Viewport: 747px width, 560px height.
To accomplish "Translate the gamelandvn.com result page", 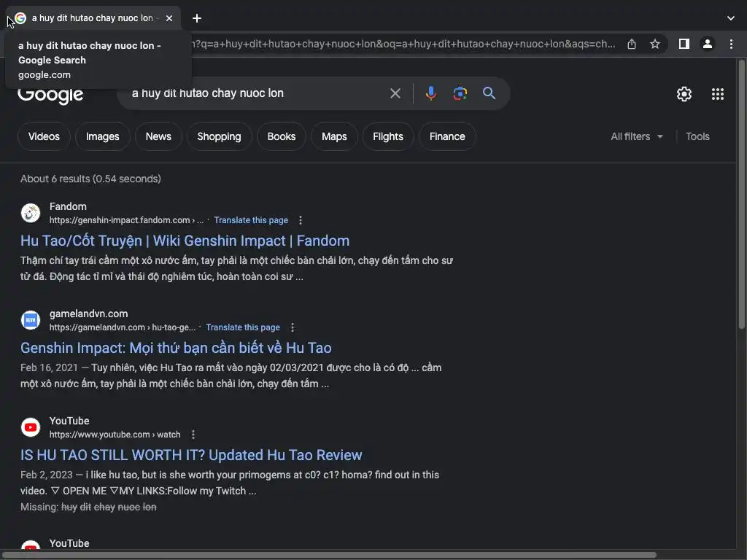I will point(243,327).
